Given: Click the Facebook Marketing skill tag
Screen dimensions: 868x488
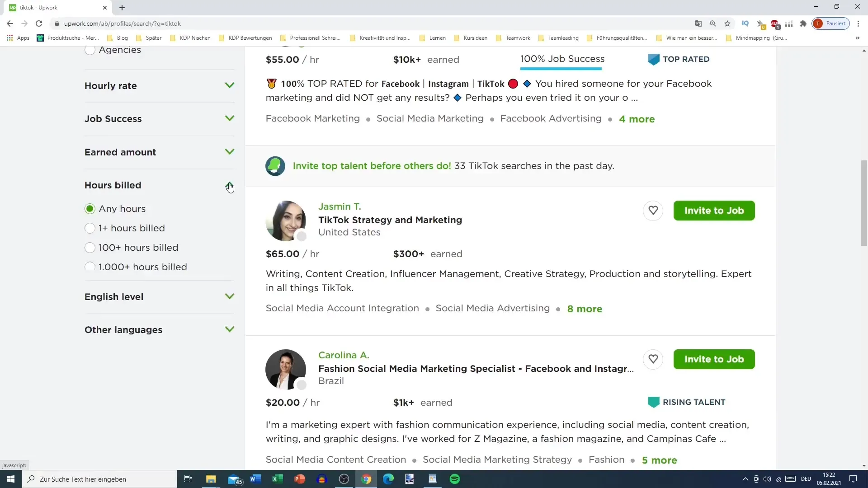Looking at the screenshot, I should (312, 118).
